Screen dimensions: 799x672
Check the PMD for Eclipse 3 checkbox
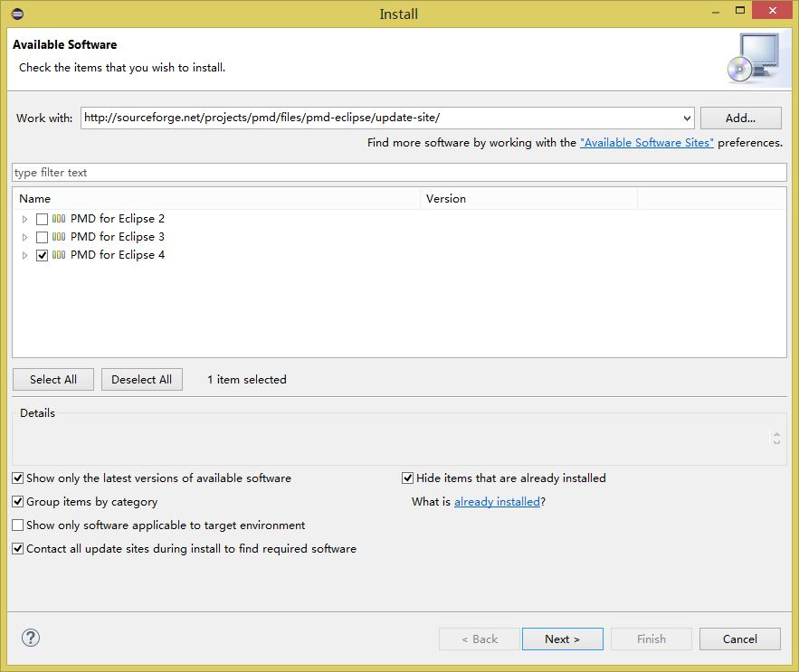point(43,238)
